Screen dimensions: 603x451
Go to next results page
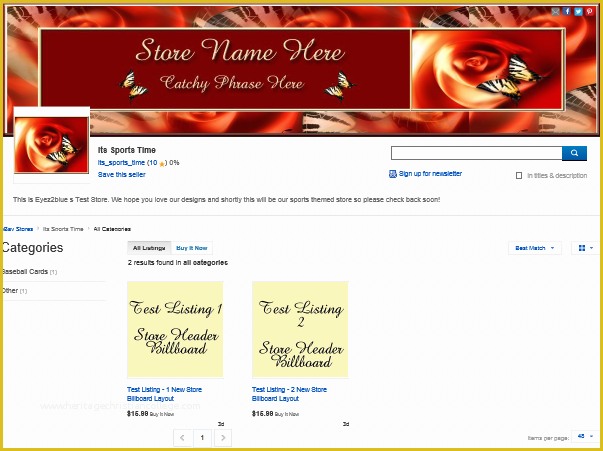223,438
